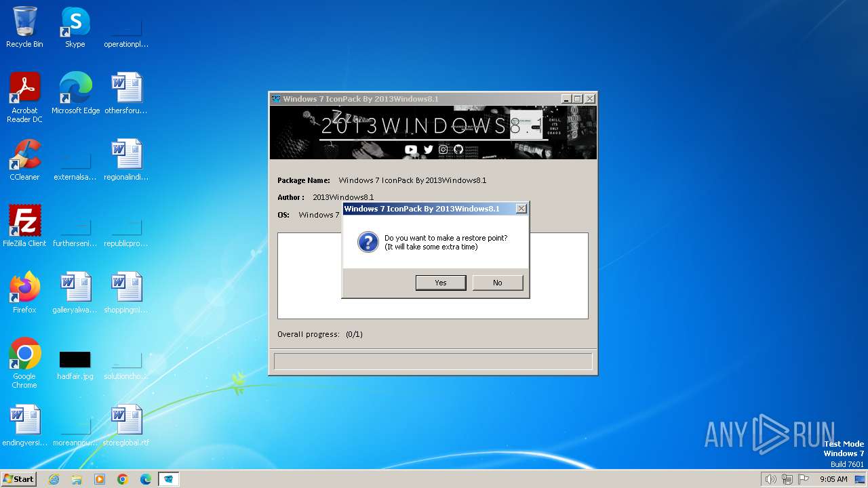Viewport: 868px width, 488px height.
Task: Open YouTube icon in the banner
Action: tap(411, 149)
